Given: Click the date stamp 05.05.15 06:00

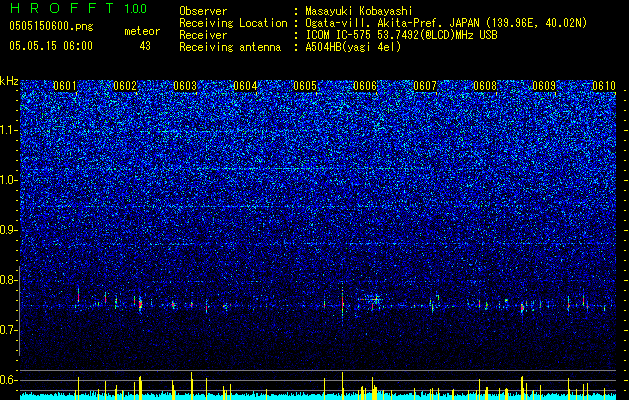Looking at the screenshot, I should pyautogui.click(x=51, y=46).
